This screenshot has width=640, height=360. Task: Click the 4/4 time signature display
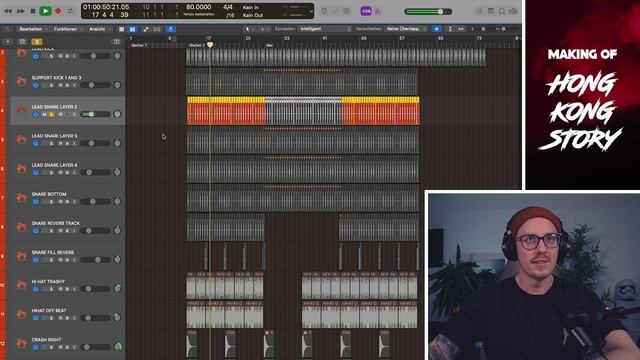[228, 7]
